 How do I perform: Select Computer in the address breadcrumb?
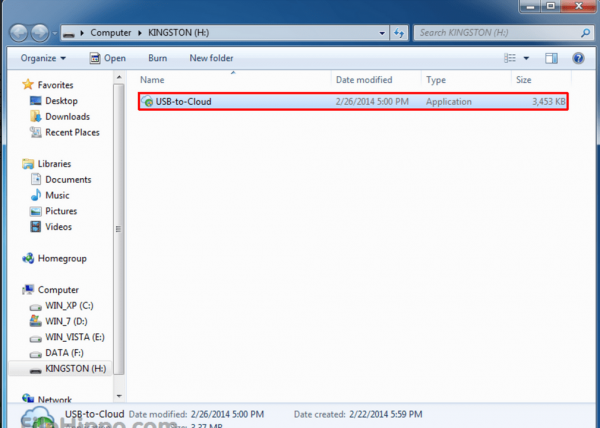pyautogui.click(x=111, y=33)
